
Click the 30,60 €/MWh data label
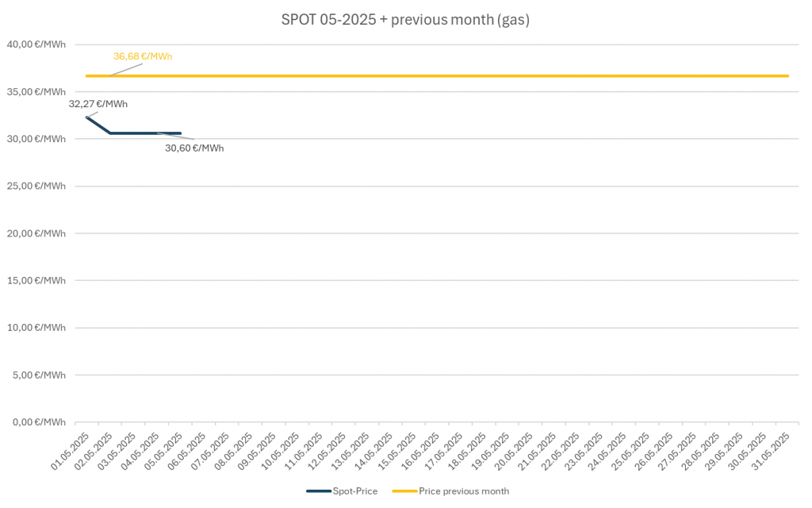[x=194, y=148]
